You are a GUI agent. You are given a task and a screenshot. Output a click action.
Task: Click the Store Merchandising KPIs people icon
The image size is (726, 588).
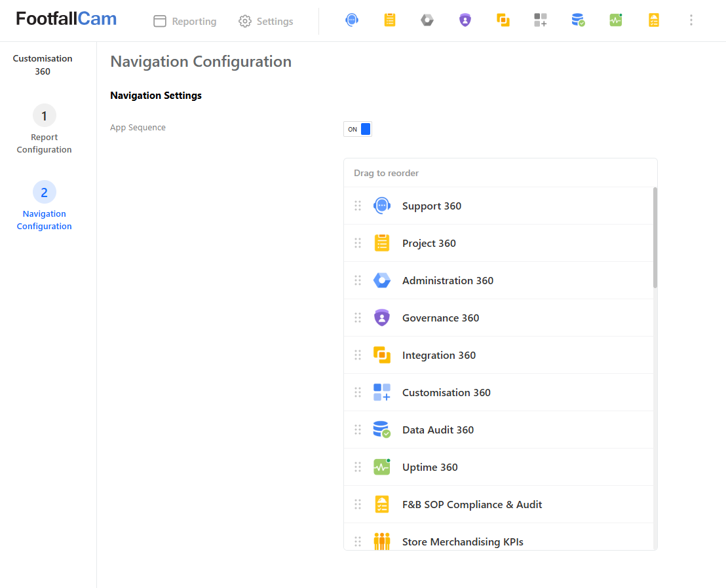click(382, 542)
